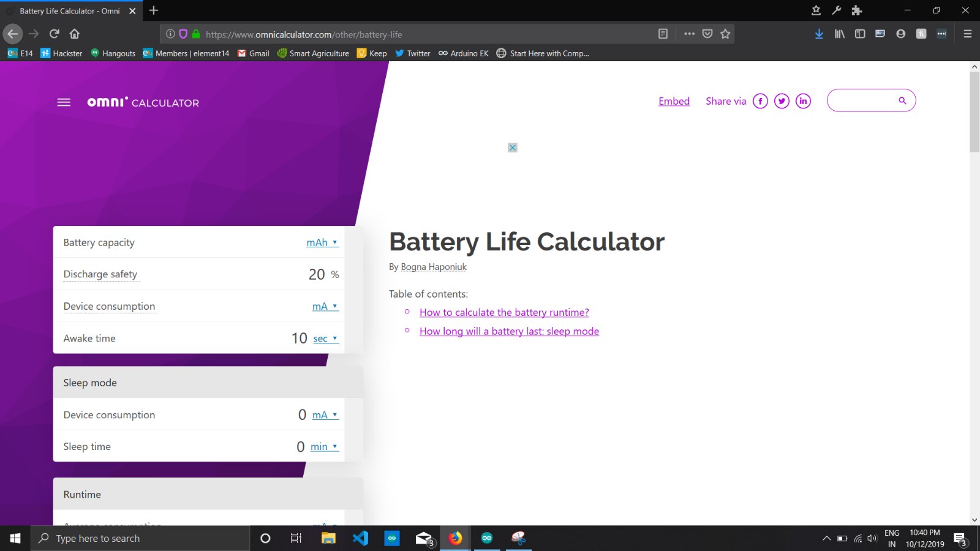This screenshot has width=980, height=551.
Task: Open Visual Studio Code from the taskbar
Action: coord(360,538)
